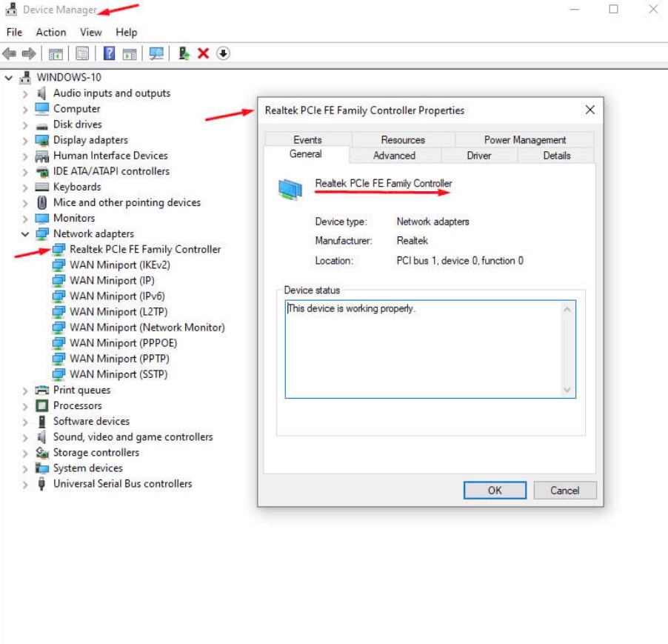Open the Help menu
This screenshot has height=644, width=668.
[x=126, y=33]
